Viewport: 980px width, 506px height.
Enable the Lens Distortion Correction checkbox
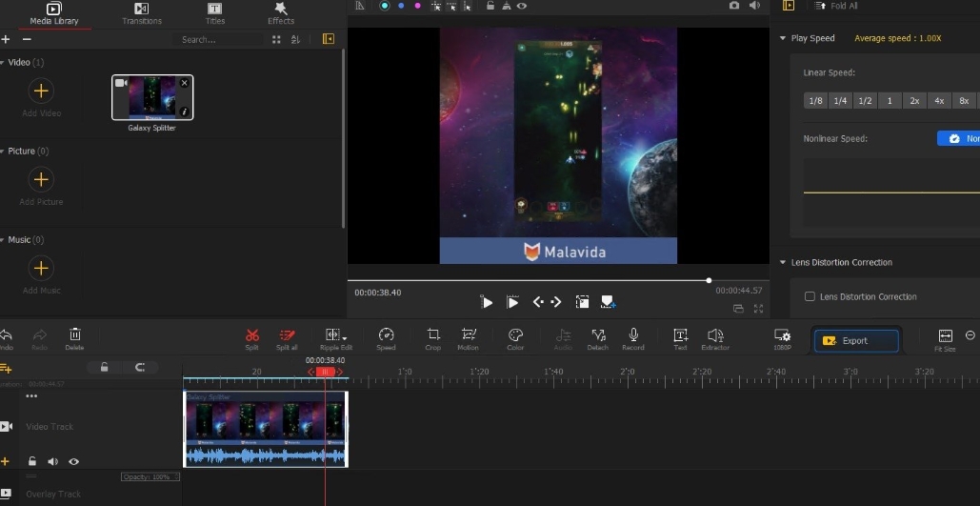point(810,296)
